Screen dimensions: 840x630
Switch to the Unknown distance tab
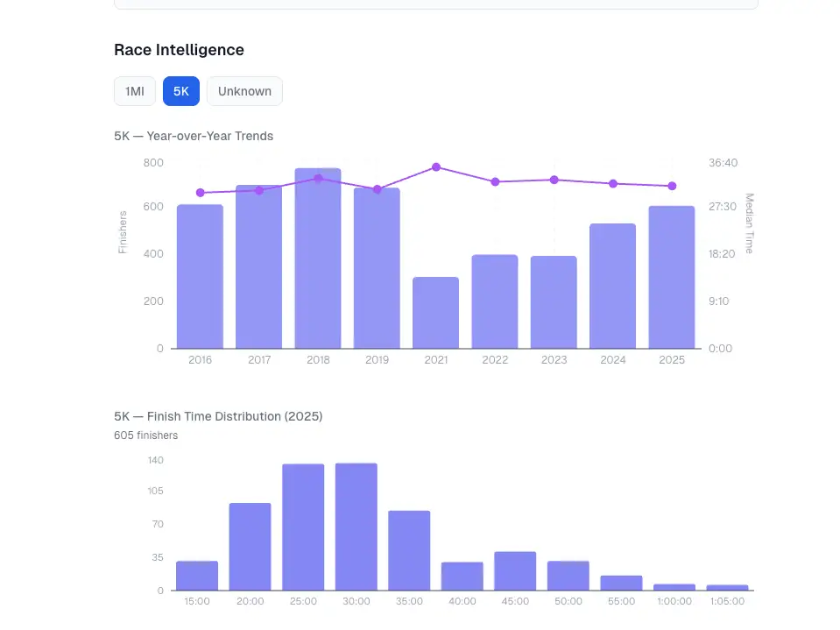point(245,91)
